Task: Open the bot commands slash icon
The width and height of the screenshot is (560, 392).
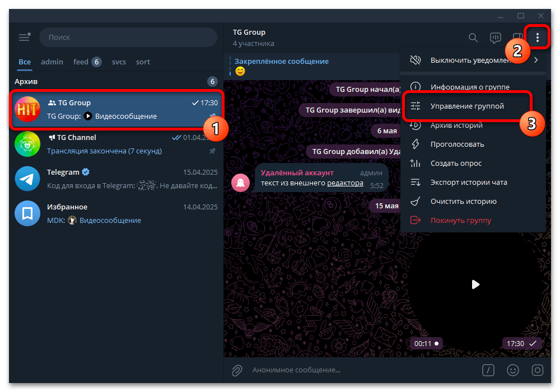Action: [488, 370]
